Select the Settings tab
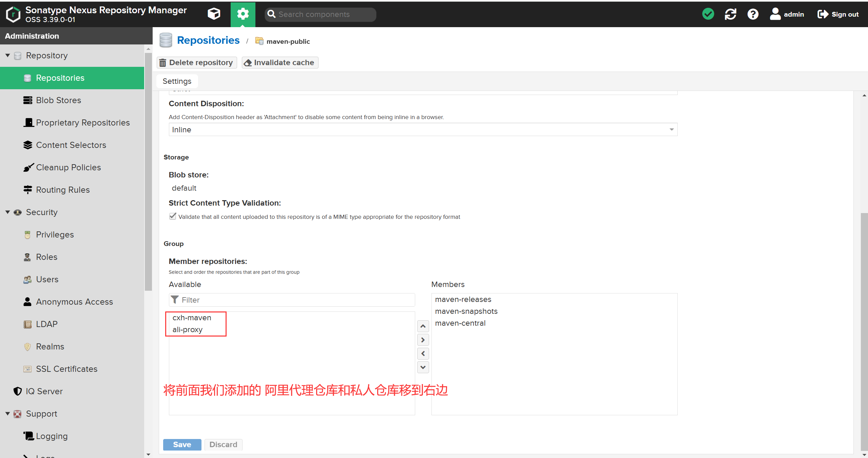The height and width of the screenshot is (458, 868). pos(177,81)
